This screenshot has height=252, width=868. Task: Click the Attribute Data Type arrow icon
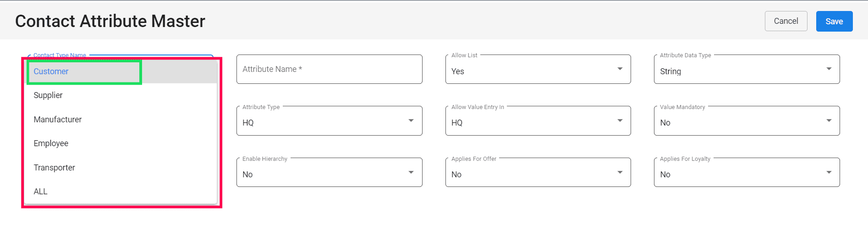click(829, 69)
